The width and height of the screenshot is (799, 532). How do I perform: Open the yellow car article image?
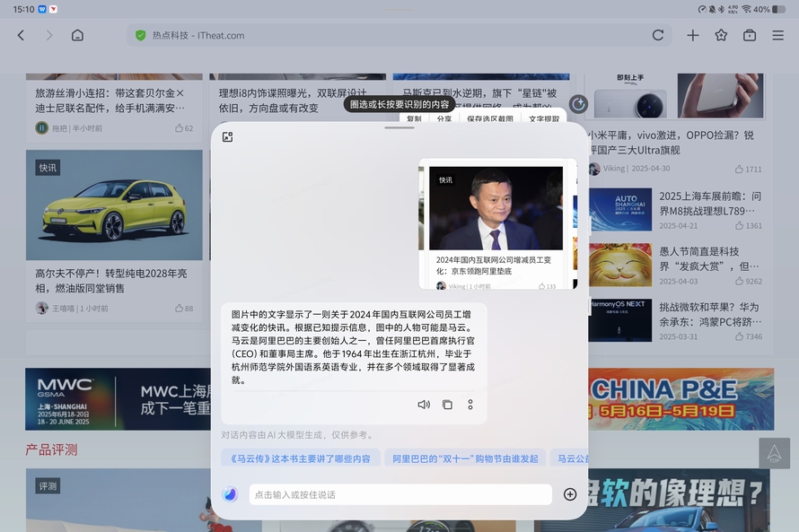[x=114, y=205]
